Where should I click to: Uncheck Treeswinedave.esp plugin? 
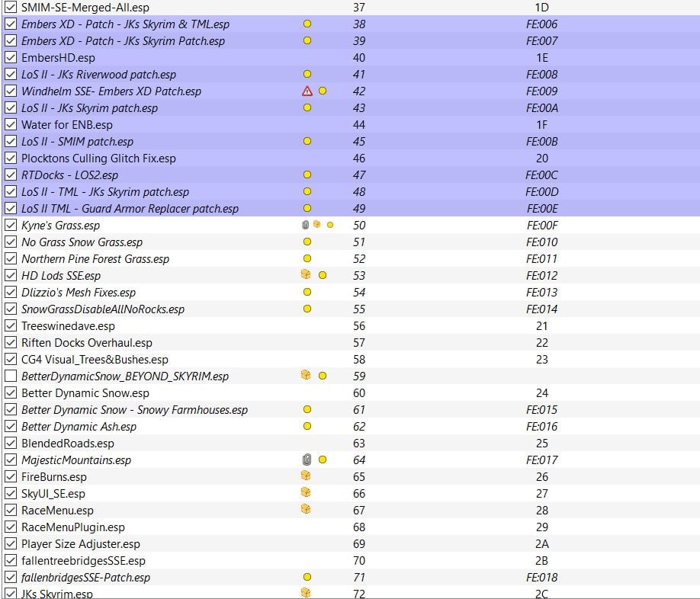tap(11, 326)
